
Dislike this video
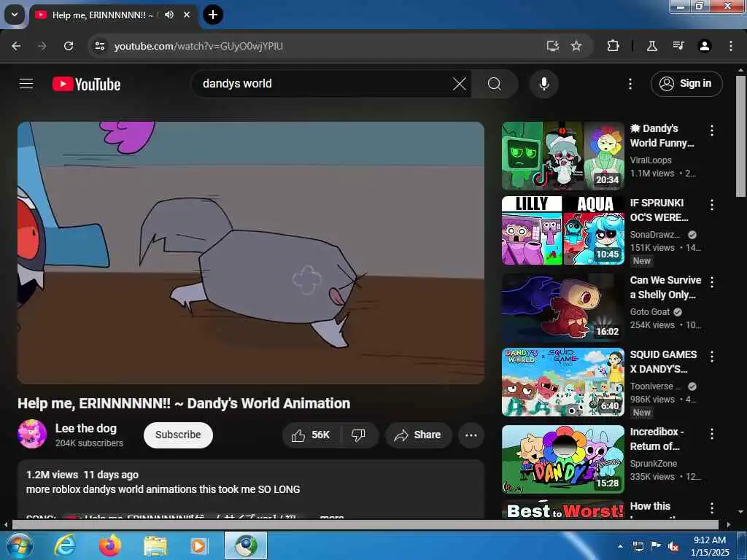(358, 435)
